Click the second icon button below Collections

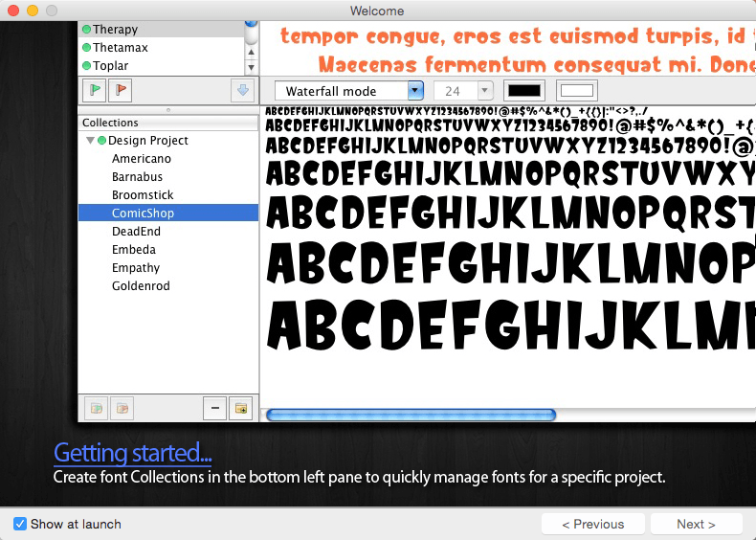pyautogui.click(x=122, y=409)
